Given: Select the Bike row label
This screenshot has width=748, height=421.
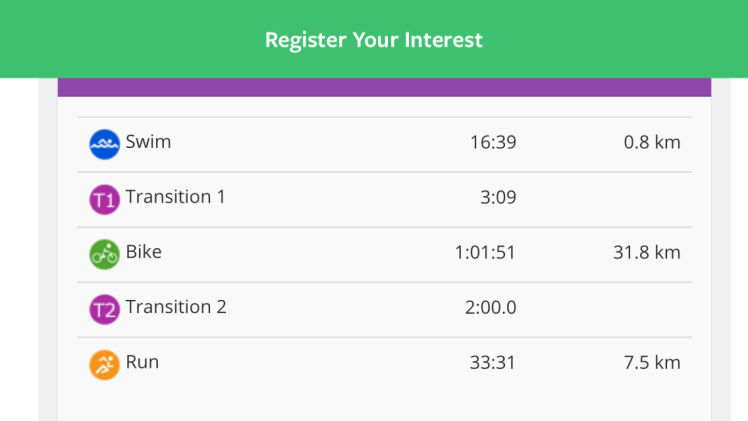Looking at the screenshot, I should 144,252.
